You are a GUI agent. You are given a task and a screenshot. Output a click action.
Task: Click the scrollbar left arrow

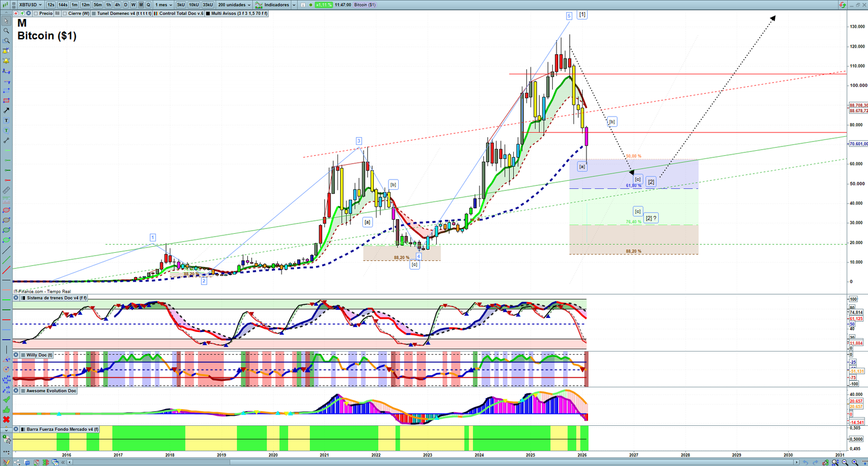pyautogui.click(x=70, y=462)
